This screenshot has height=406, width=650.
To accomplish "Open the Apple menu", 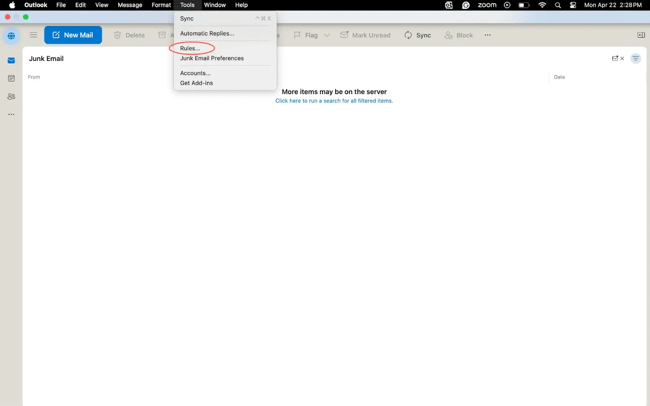I will (x=12, y=5).
